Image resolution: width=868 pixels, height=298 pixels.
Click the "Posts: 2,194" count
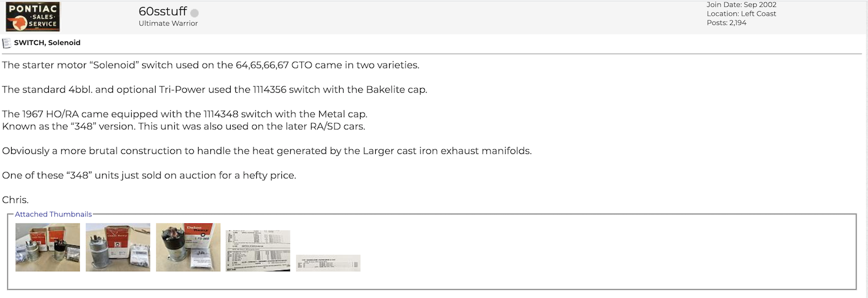tap(726, 23)
